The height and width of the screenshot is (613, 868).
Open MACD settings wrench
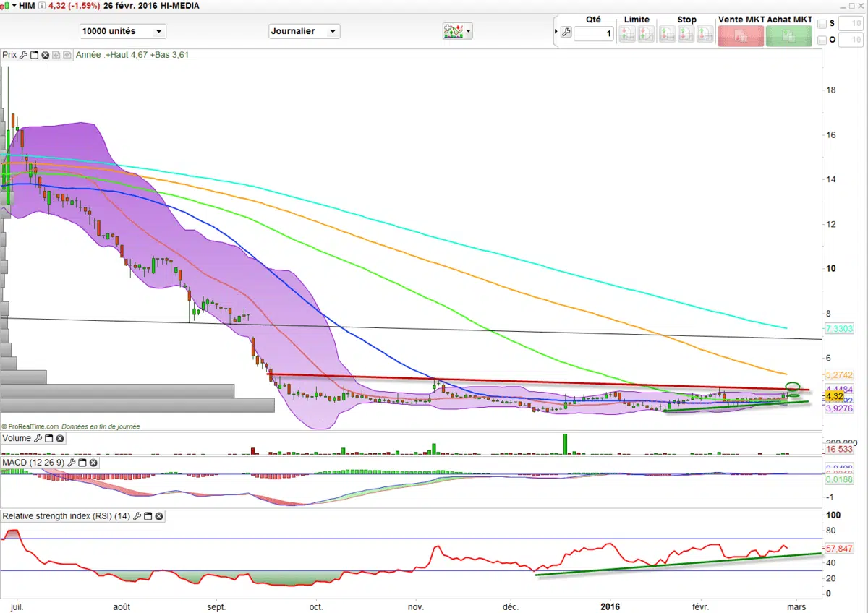click(x=71, y=462)
